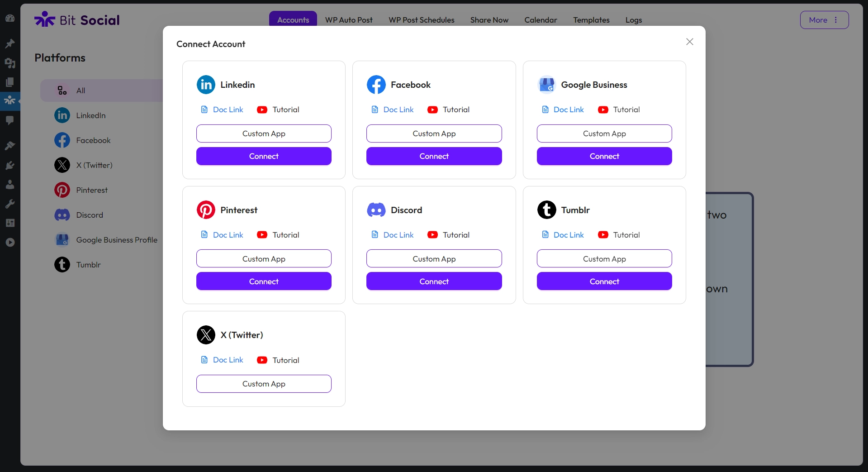Image resolution: width=868 pixels, height=472 pixels.
Task: Click the Facebook logo icon in the modal
Action: 376,85
